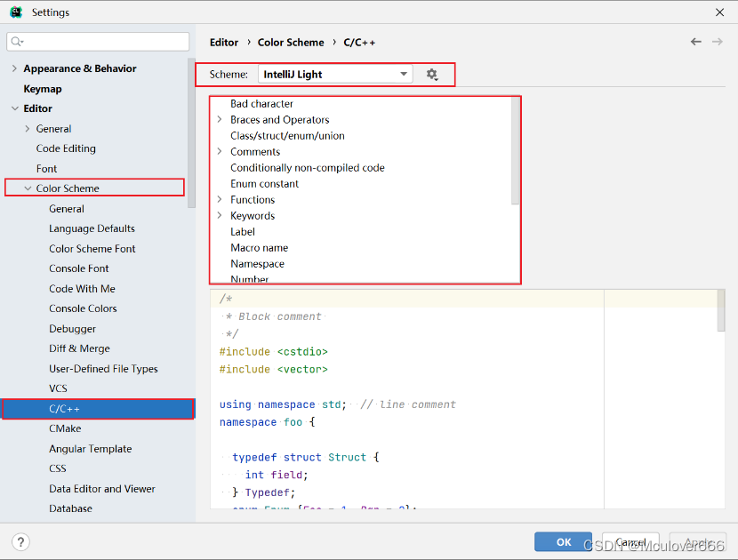Focus the settings search field

pyautogui.click(x=98, y=42)
